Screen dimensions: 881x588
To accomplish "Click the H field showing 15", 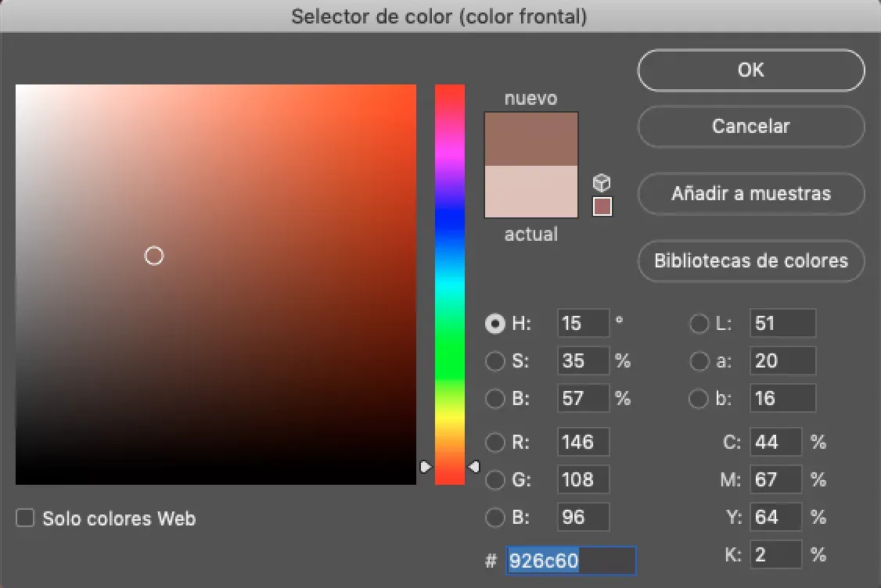I will 583,323.
